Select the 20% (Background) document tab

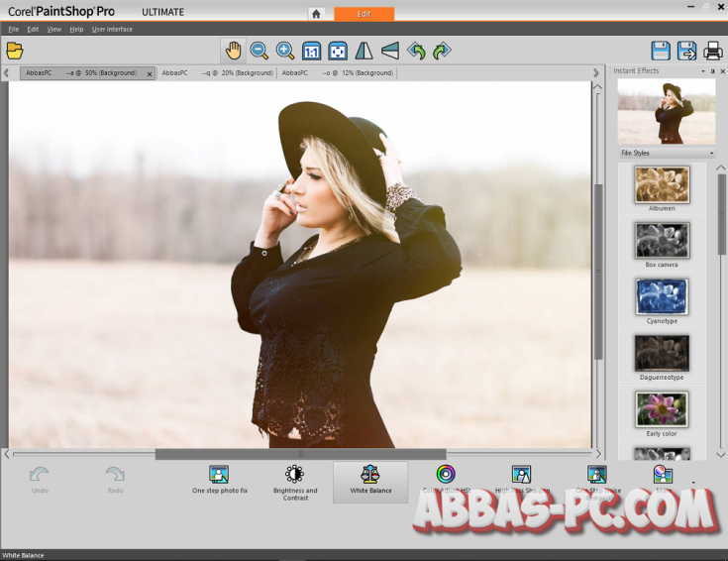coord(217,73)
